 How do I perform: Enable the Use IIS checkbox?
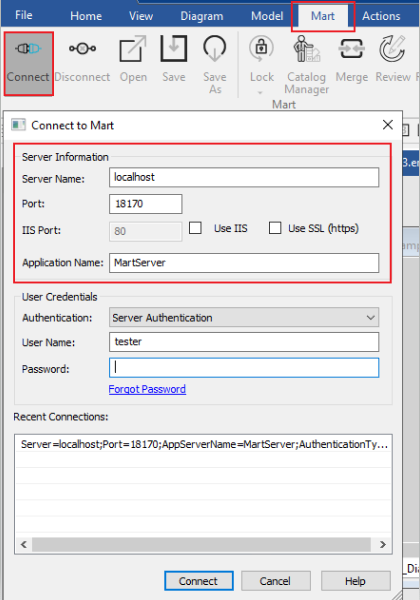tap(195, 228)
